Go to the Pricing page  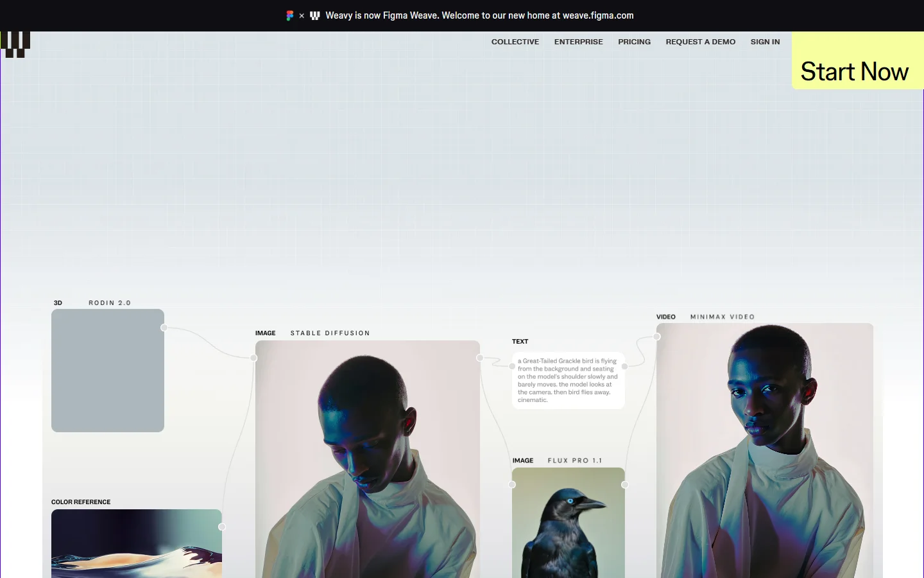635,42
